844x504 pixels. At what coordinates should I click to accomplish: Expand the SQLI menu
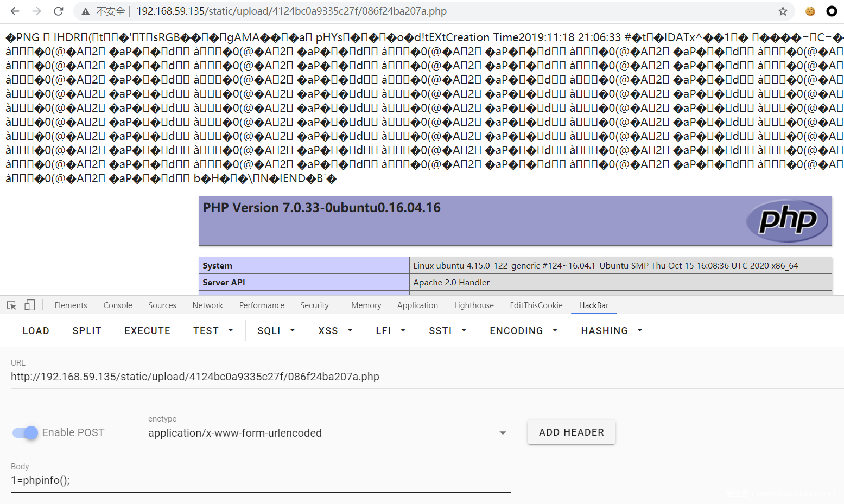point(276,331)
